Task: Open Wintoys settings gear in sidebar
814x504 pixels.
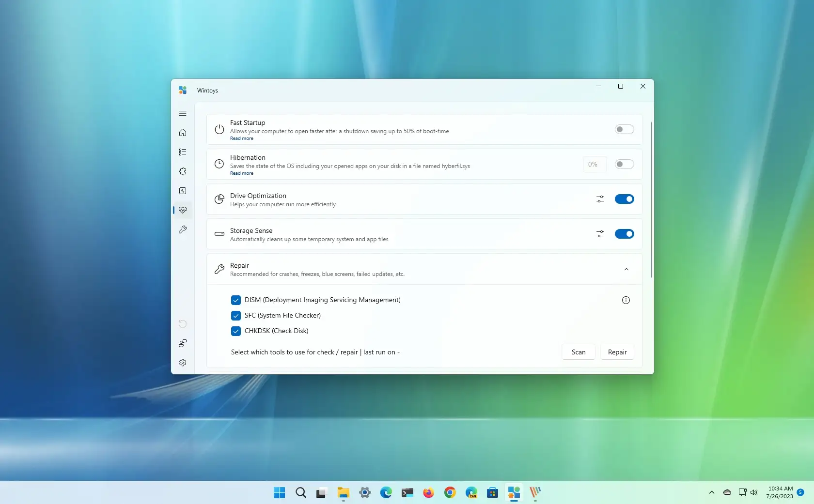Action: 183,363
